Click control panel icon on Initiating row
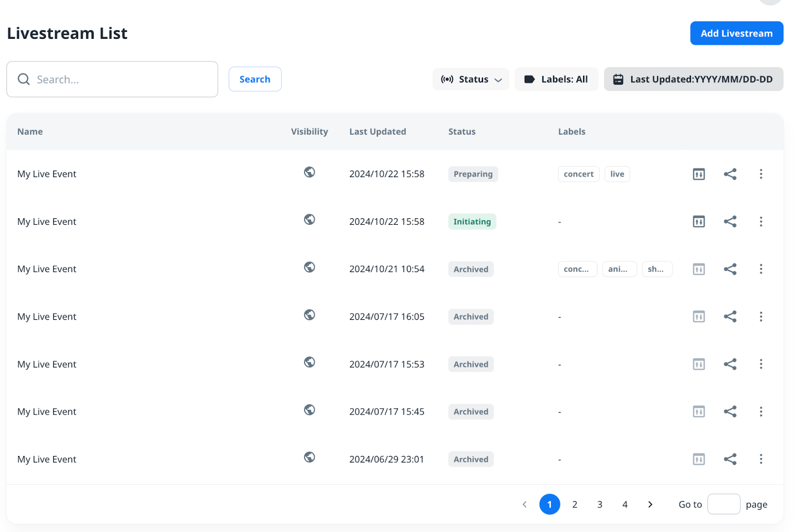 coord(698,222)
